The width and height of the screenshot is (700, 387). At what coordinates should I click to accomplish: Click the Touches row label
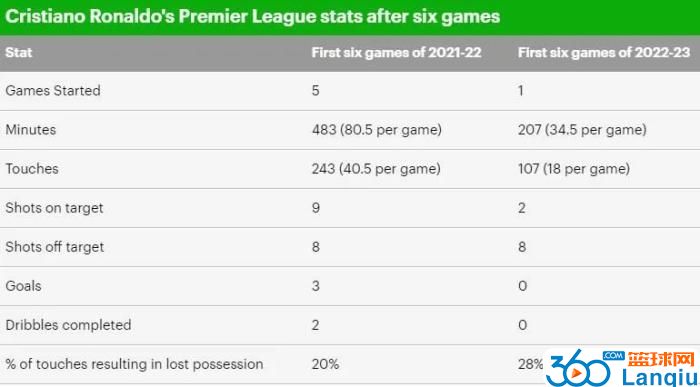[x=32, y=169]
